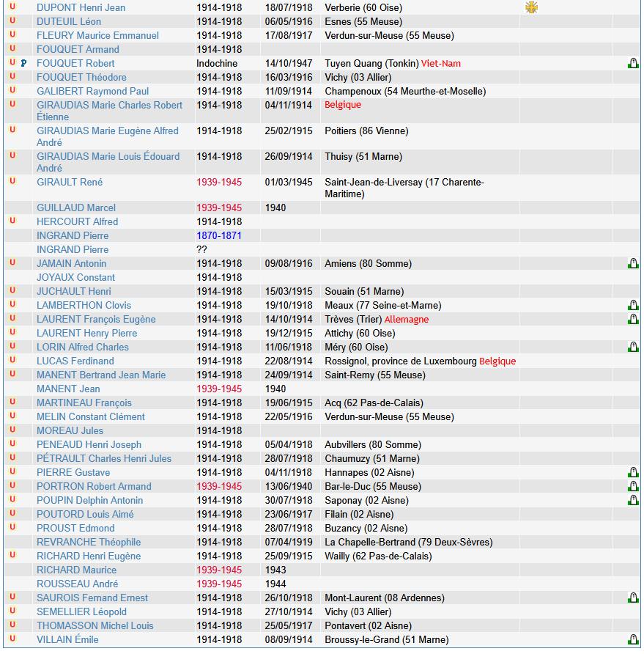The height and width of the screenshot is (654, 644).
Task: Click the tombstone icon for LORIN Alfred Charles
Action: 633,347
